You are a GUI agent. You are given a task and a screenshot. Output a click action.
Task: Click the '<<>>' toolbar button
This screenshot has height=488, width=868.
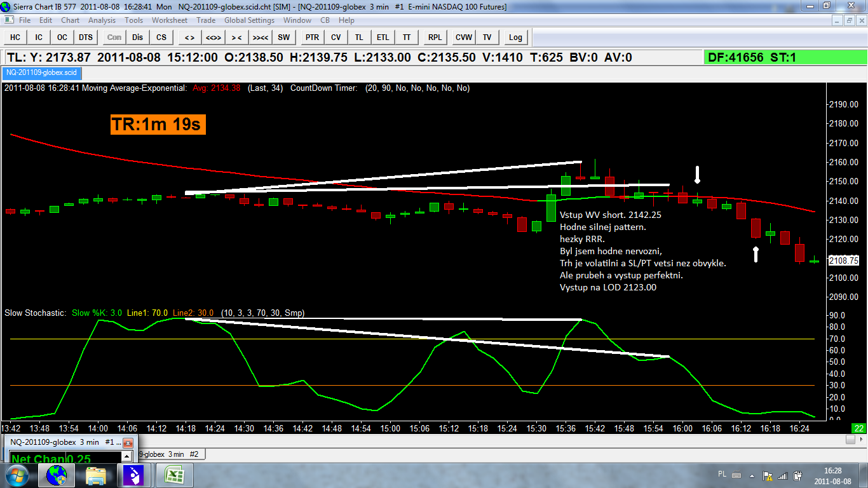(213, 37)
